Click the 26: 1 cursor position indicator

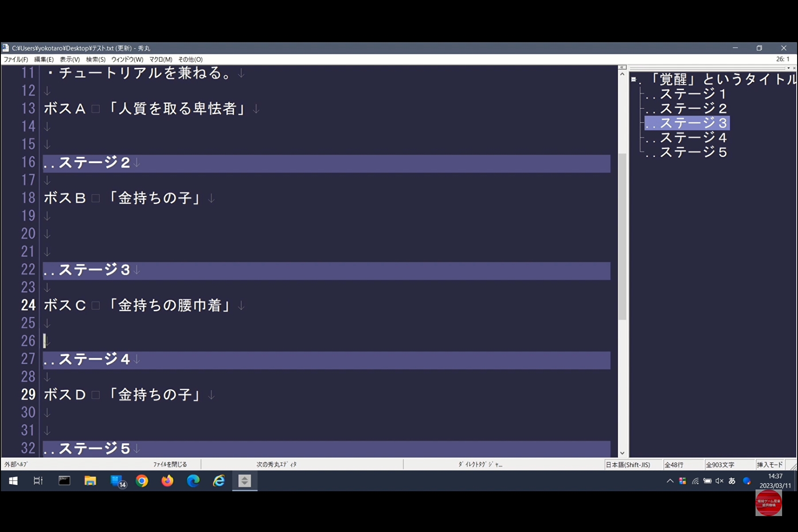(783, 59)
